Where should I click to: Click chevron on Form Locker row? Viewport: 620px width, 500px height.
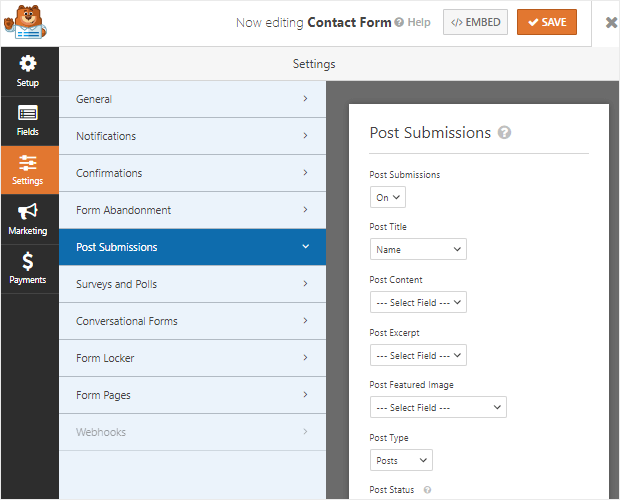305,358
